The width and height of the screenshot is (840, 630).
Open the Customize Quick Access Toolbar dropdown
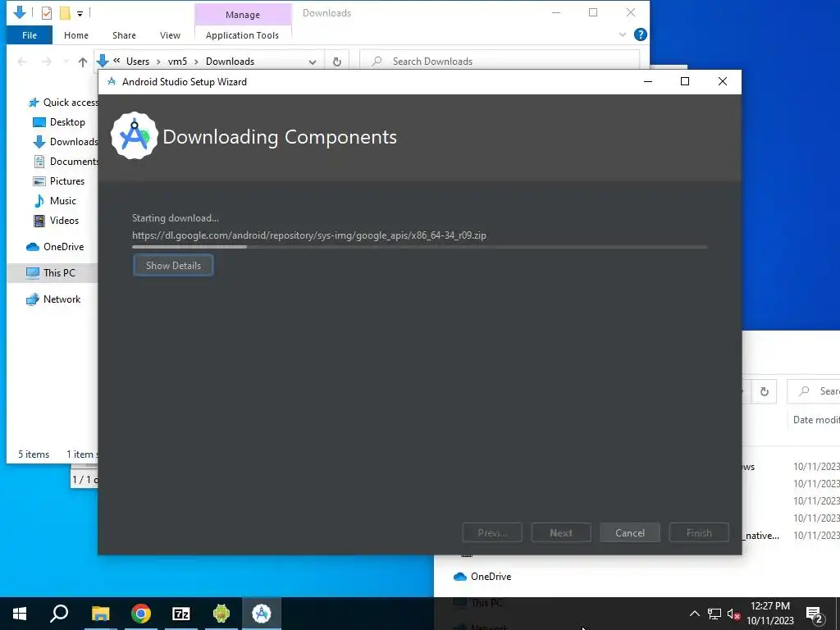click(x=80, y=13)
